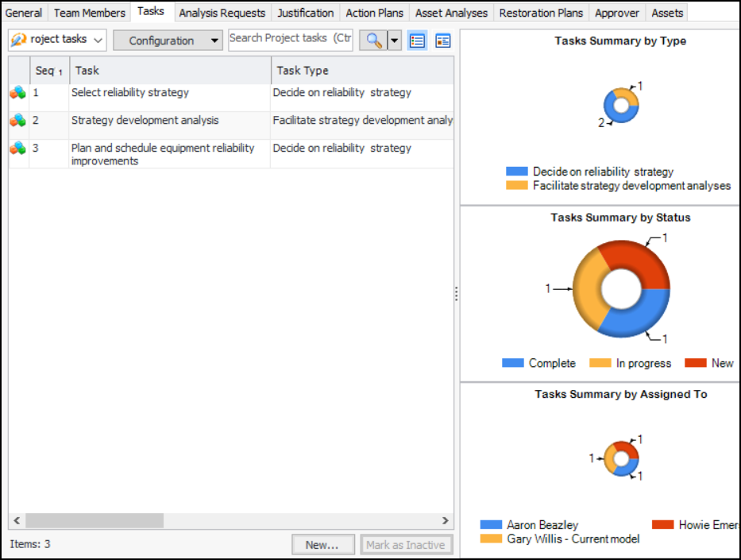This screenshot has height=560, width=741.
Task: Click left scroll arrow of horizontal scrollbar
Action: coord(17,520)
